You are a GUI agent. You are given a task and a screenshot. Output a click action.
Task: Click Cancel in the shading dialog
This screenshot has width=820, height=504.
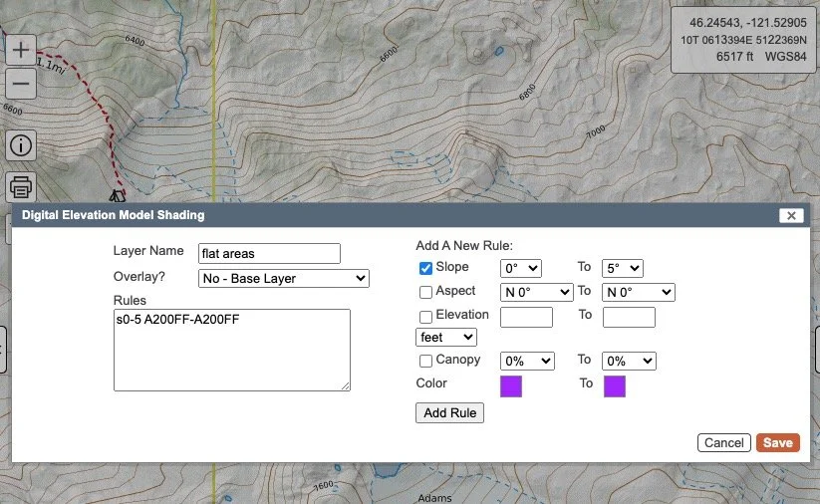pos(723,443)
